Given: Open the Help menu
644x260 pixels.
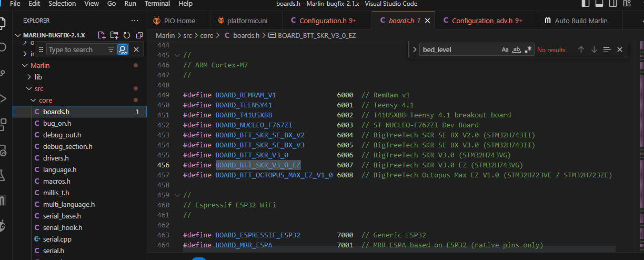Looking at the screenshot, I should tap(186, 4).
